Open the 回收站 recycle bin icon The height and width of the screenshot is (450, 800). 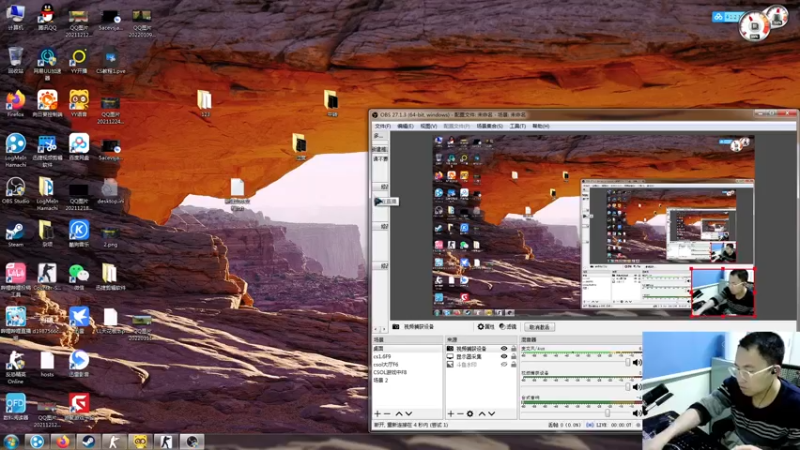16,60
